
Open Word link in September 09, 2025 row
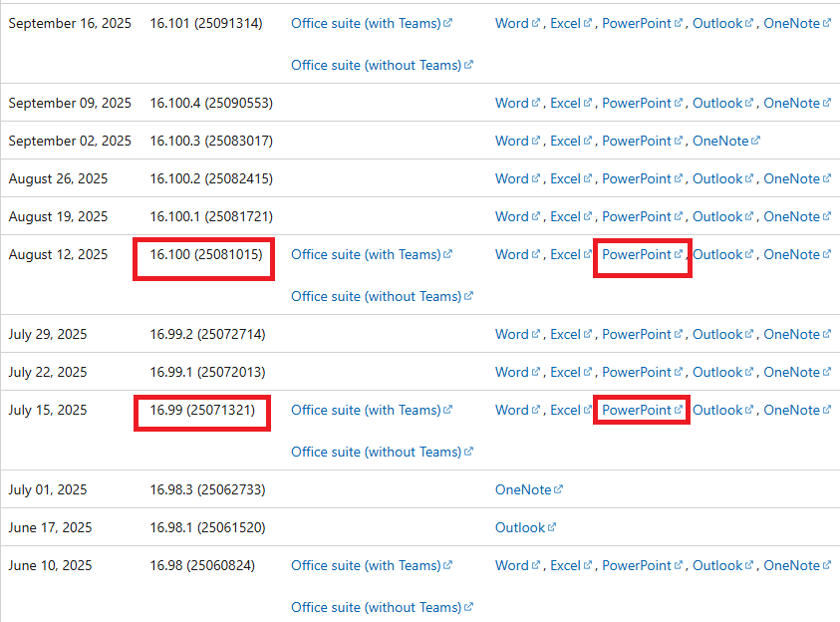click(517, 103)
